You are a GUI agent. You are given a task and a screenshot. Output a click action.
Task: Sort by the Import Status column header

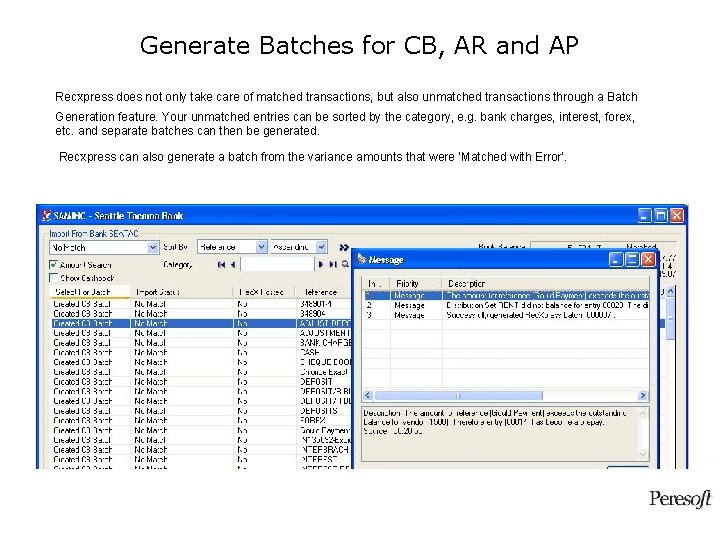coord(182,292)
